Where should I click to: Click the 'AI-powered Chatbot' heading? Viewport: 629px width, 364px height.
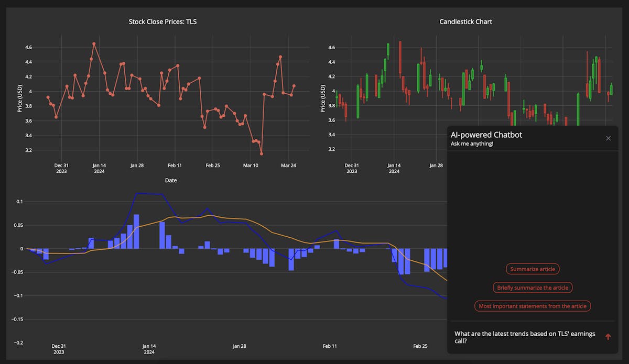pyautogui.click(x=486, y=135)
